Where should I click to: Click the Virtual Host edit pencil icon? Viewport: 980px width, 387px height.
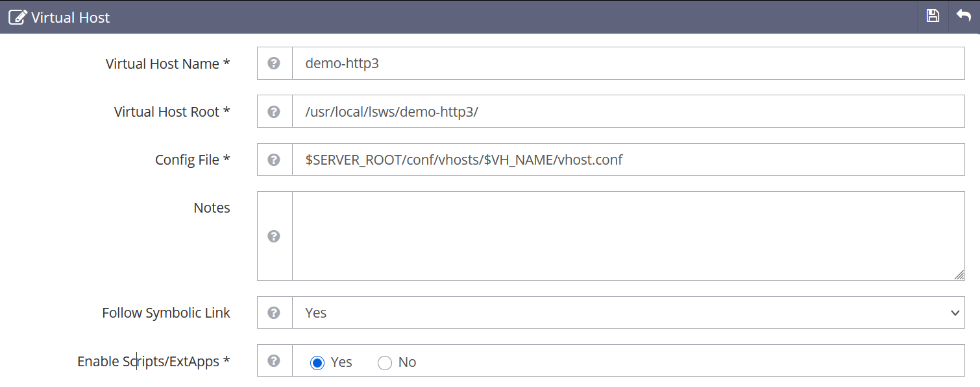[18, 18]
